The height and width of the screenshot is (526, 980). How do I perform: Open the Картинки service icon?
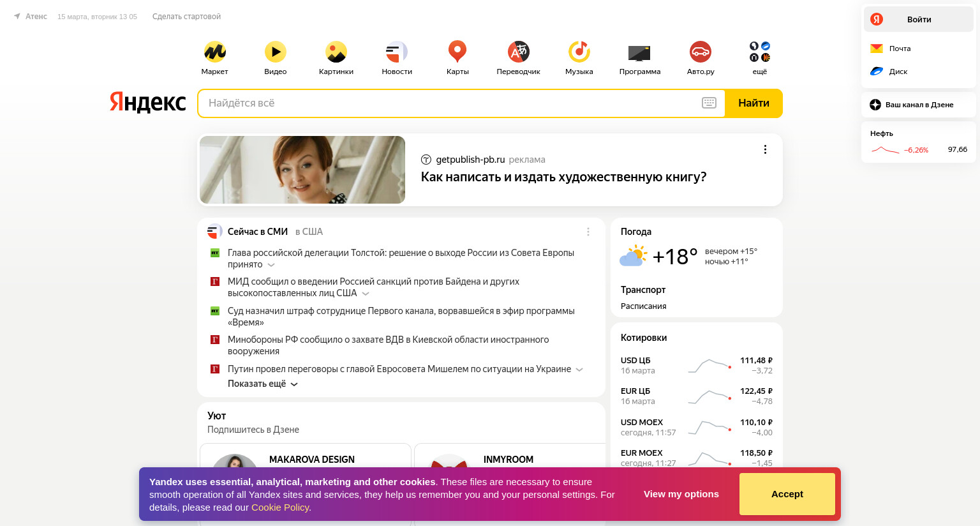click(x=336, y=52)
